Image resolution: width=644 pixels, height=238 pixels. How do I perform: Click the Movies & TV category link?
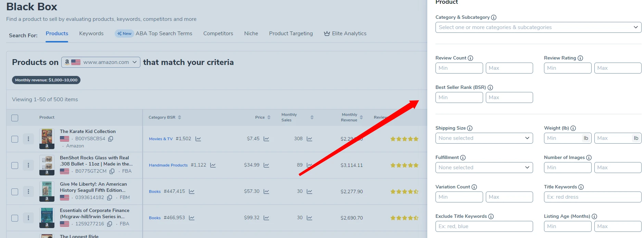(x=161, y=139)
